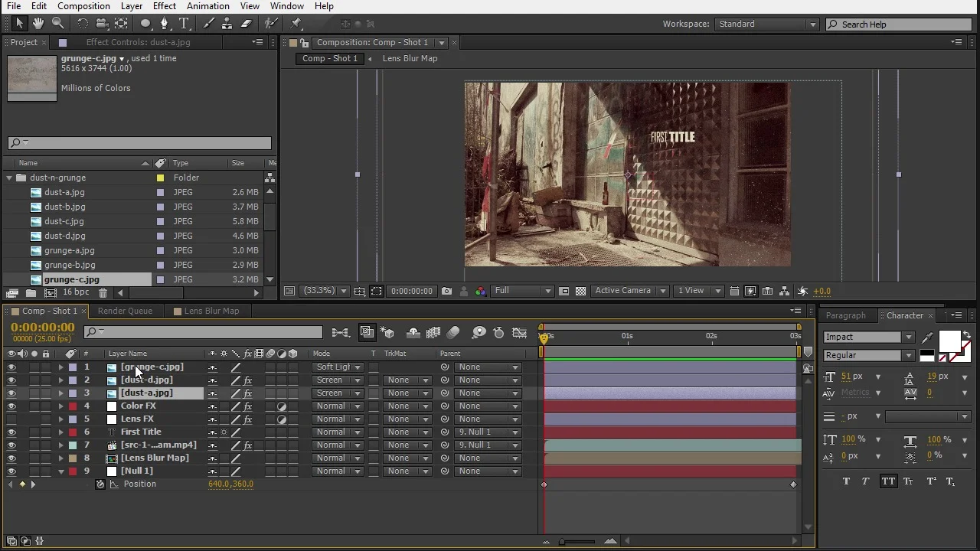Viewport: 980px width, 551px height.
Task: Switch to the Render Queue tab
Action: click(x=125, y=311)
